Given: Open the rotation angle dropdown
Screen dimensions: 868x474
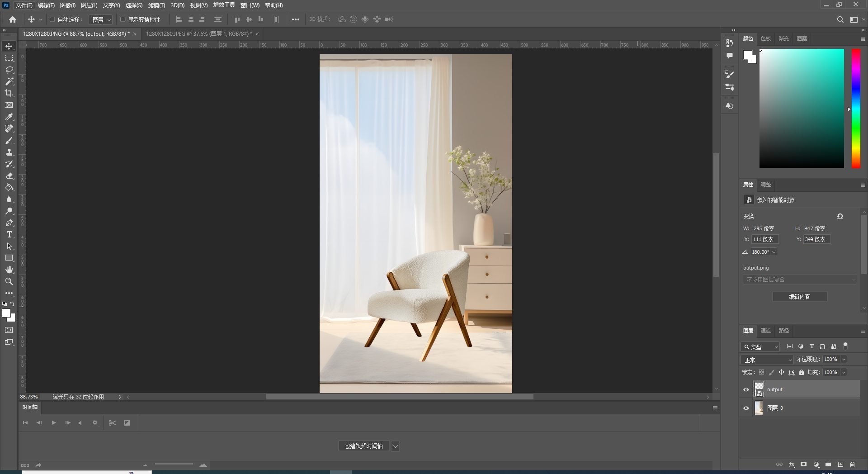Looking at the screenshot, I should pos(774,252).
